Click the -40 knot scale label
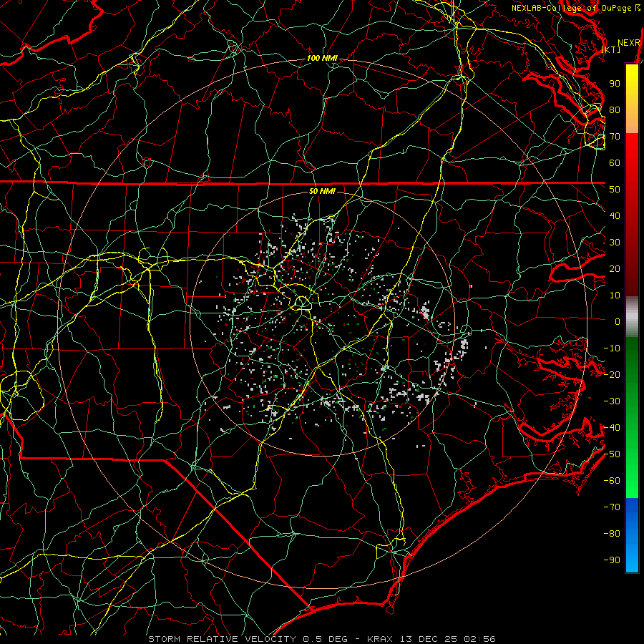This screenshot has width=644, height=644. (x=612, y=428)
